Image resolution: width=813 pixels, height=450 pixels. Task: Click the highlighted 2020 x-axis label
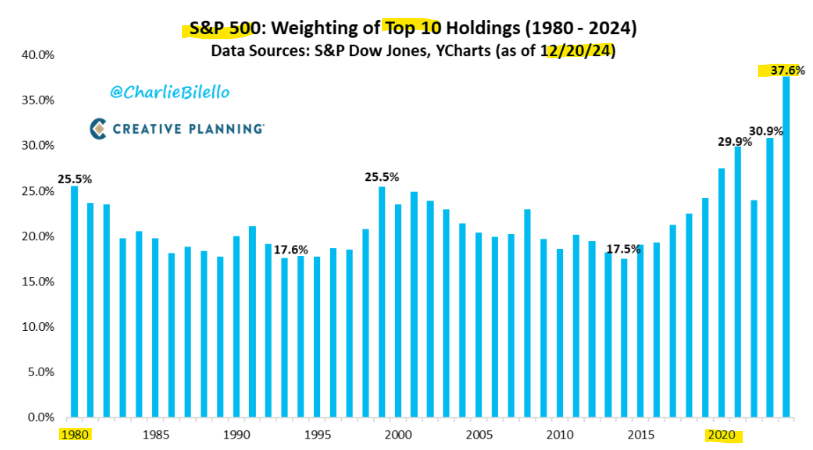pos(721,435)
